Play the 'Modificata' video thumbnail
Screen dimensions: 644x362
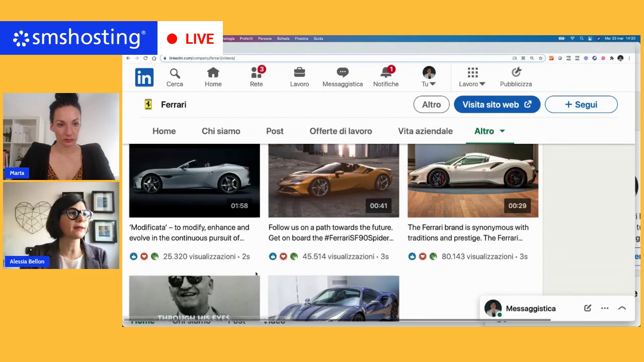pyautogui.click(x=194, y=180)
